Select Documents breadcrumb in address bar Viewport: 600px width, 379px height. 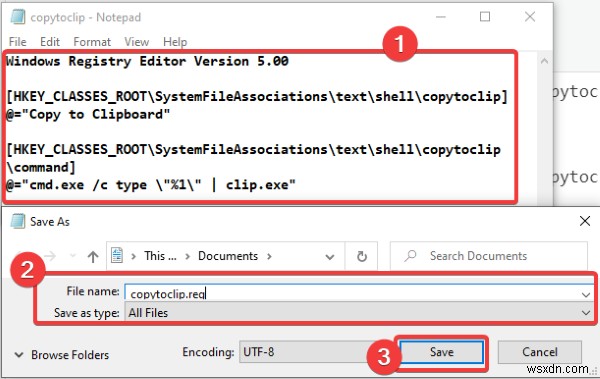[228, 256]
